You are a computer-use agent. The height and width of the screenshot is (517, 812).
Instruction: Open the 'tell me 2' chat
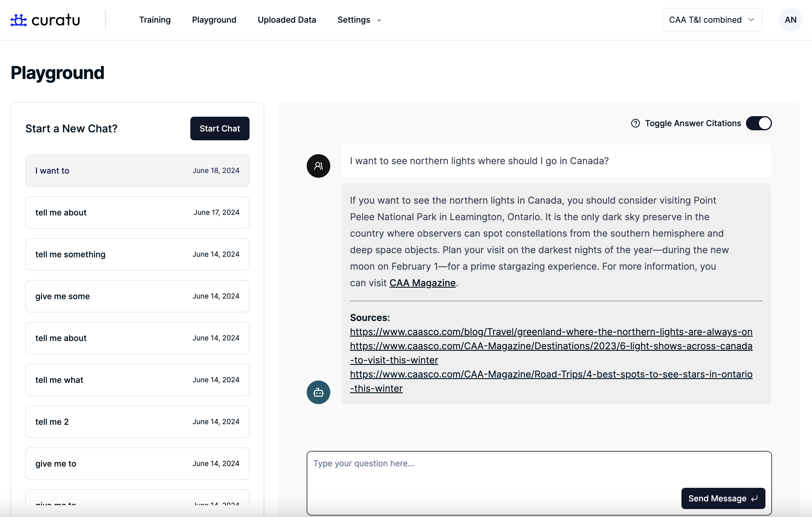(x=137, y=421)
